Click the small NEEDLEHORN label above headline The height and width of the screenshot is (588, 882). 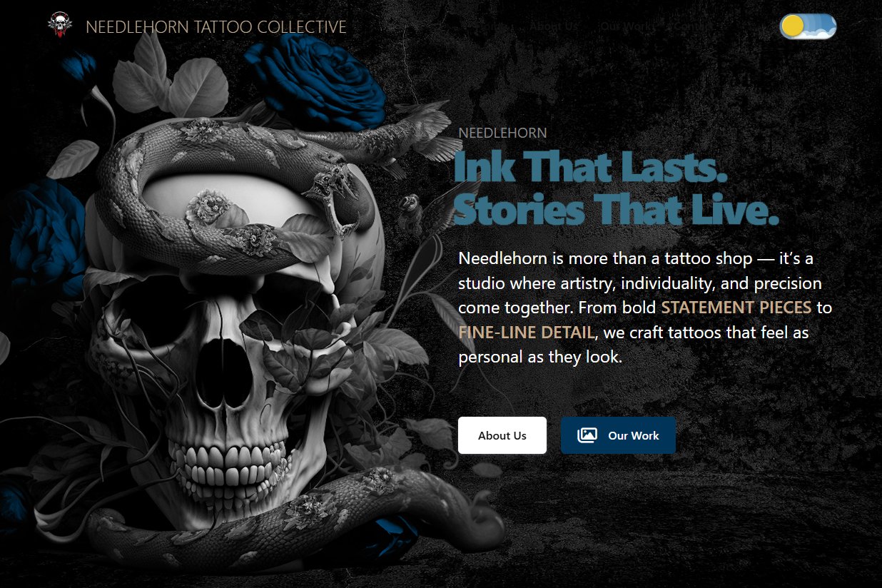[x=502, y=133]
